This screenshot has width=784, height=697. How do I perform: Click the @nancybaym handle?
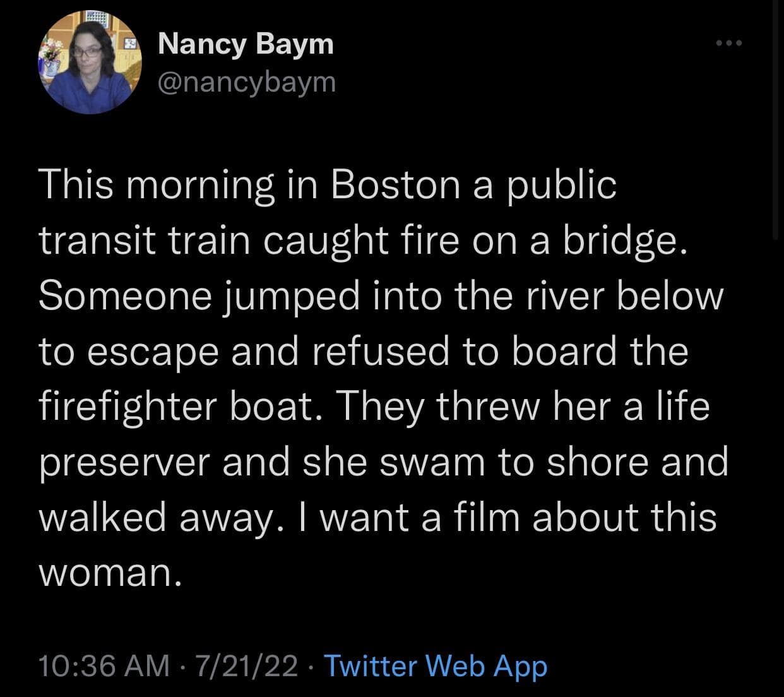pyautogui.click(x=246, y=82)
